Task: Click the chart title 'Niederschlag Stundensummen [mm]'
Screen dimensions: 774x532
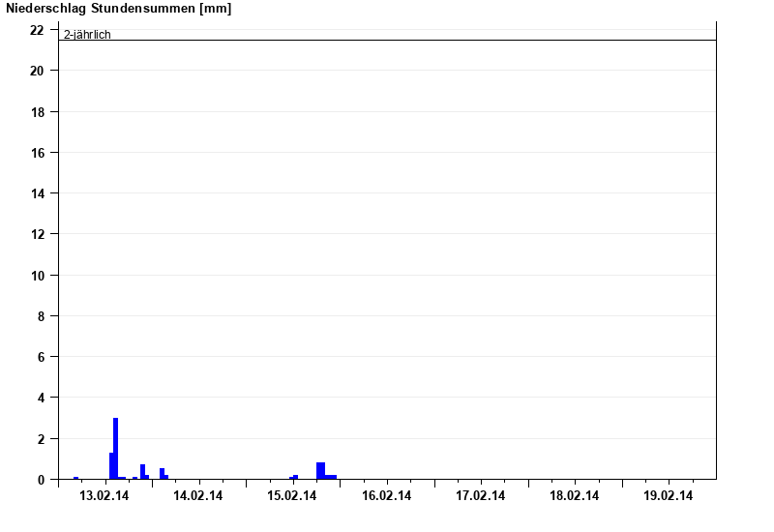Action: coord(119,9)
